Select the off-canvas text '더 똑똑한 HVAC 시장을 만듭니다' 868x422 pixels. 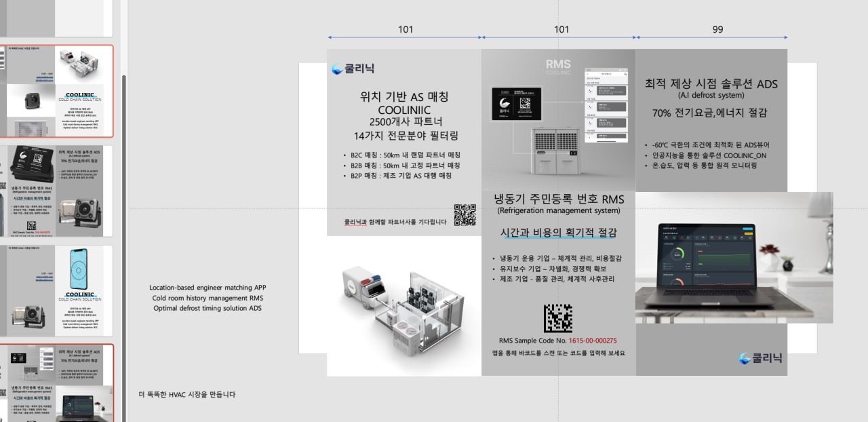pyautogui.click(x=187, y=394)
